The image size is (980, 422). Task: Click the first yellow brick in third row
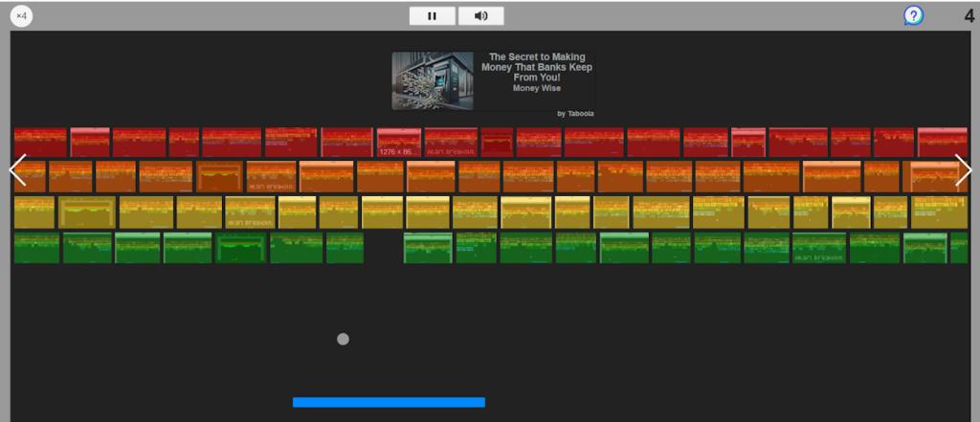pyautogui.click(x=34, y=212)
